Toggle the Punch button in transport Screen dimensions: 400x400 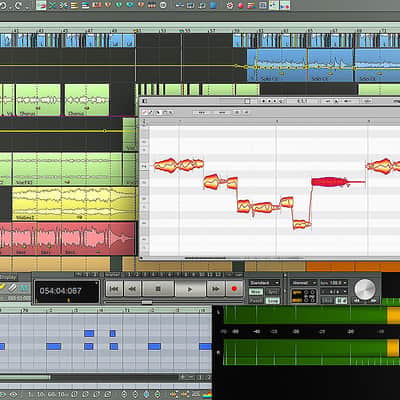(x=256, y=301)
